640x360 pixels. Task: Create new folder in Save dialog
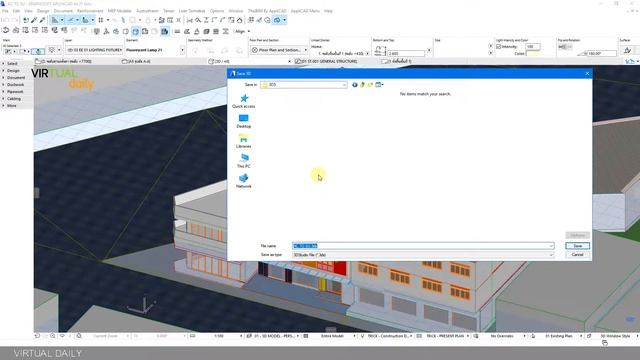point(370,84)
